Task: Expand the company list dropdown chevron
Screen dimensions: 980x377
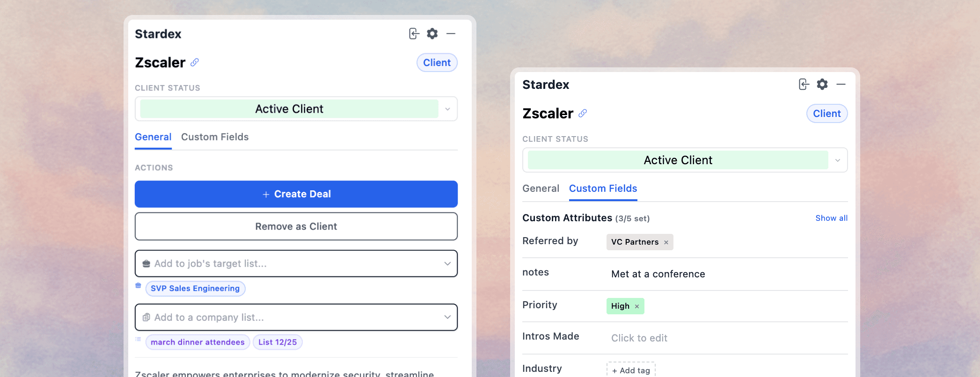Action: 448,317
